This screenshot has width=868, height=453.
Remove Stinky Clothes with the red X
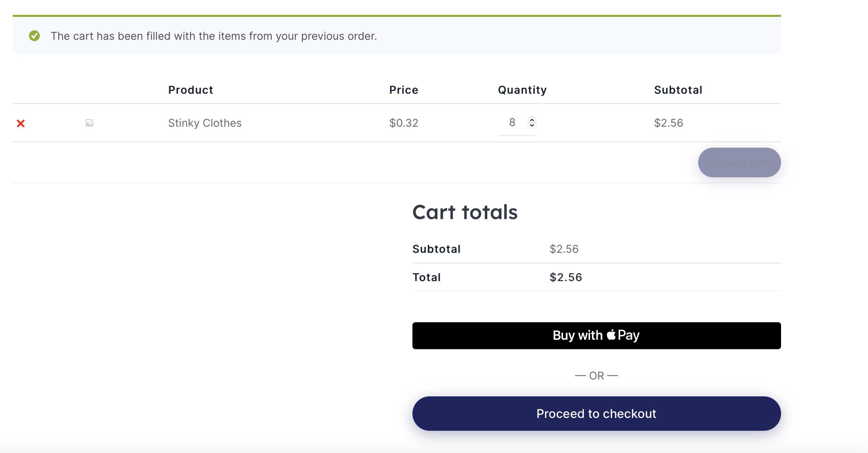click(21, 123)
